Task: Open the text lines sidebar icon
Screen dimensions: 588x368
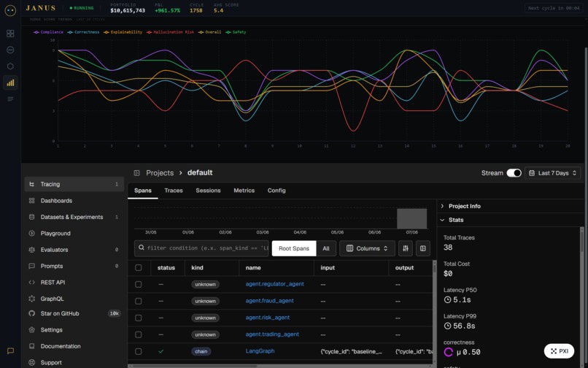Action: tap(10, 99)
